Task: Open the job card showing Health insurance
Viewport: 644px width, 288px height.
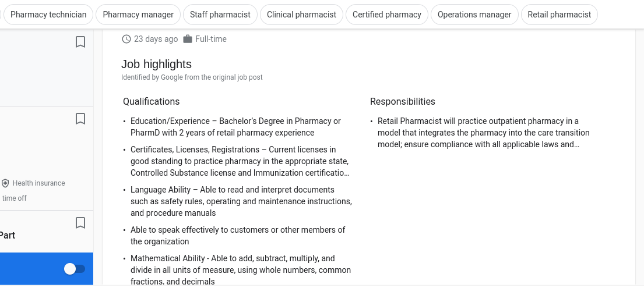Action: coord(47,158)
